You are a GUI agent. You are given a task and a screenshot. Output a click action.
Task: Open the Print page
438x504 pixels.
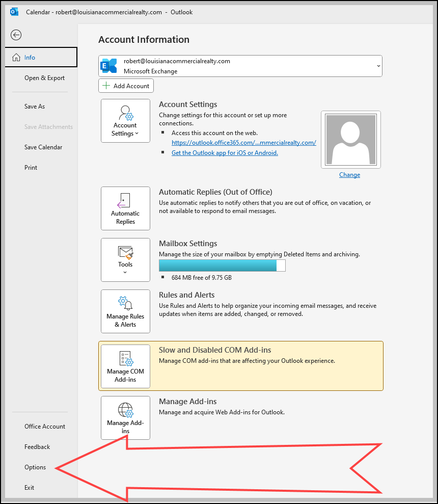31,168
